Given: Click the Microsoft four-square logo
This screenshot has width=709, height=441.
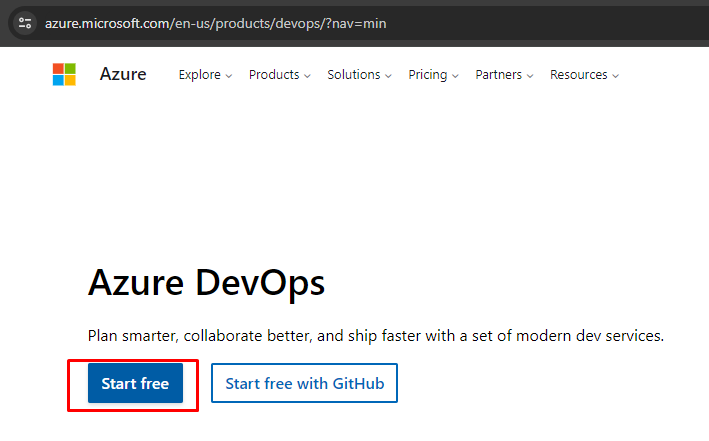Looking at the screenshot, I should pos(64,74).
